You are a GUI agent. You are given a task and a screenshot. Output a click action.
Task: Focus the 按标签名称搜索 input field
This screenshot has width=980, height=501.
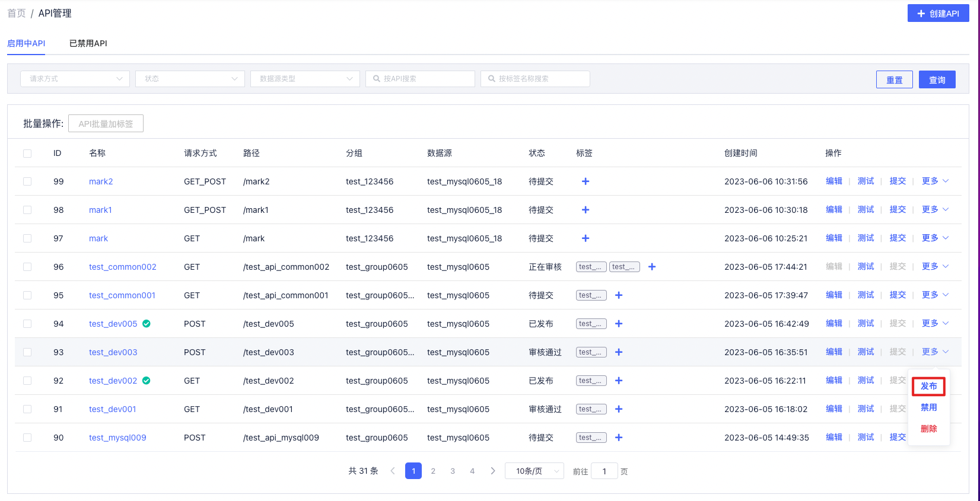tap(536, 79)
